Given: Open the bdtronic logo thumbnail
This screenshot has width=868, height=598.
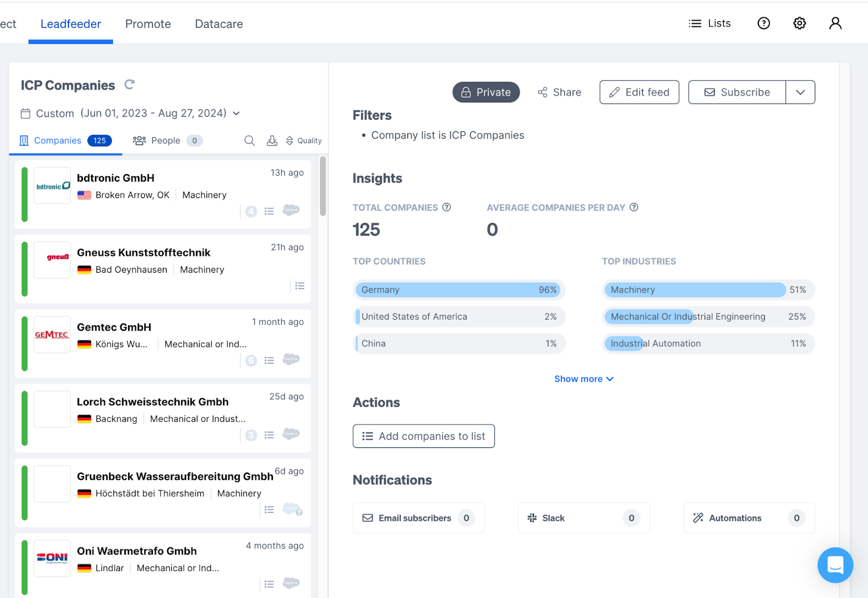Looking at the screenshot, I should tap(52, 185).
